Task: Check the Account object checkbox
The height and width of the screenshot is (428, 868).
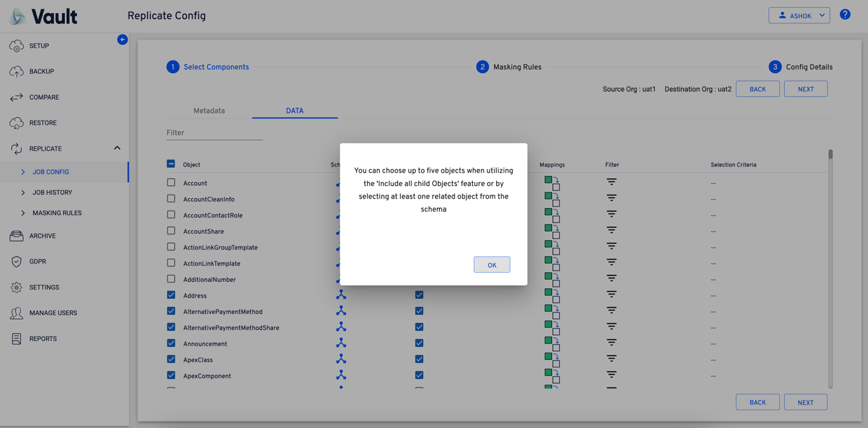Action: point(171,183)
